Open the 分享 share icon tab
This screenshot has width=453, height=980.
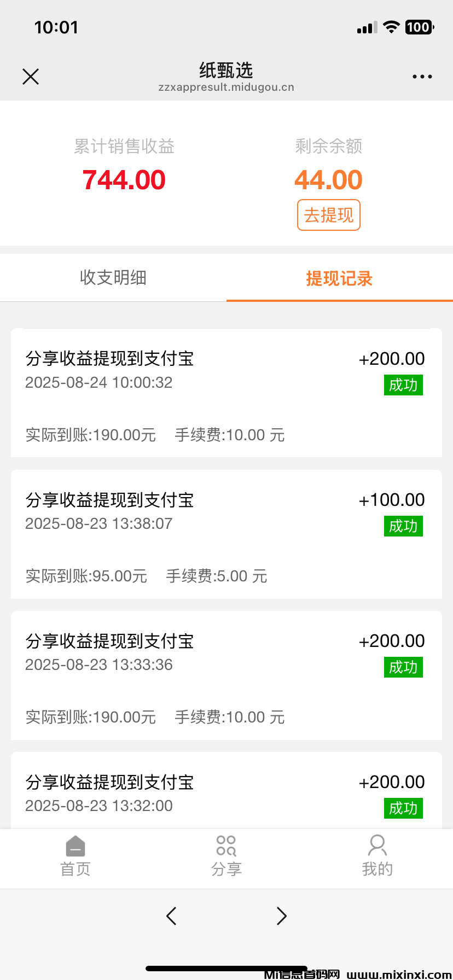[226, 846]
